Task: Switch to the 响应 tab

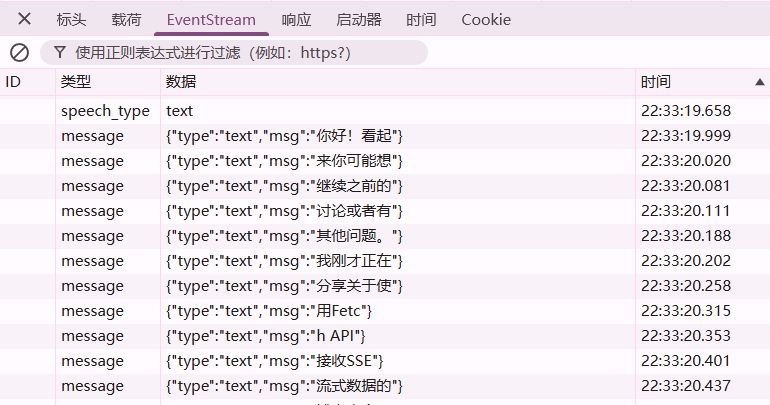Action: pos(297,20)
